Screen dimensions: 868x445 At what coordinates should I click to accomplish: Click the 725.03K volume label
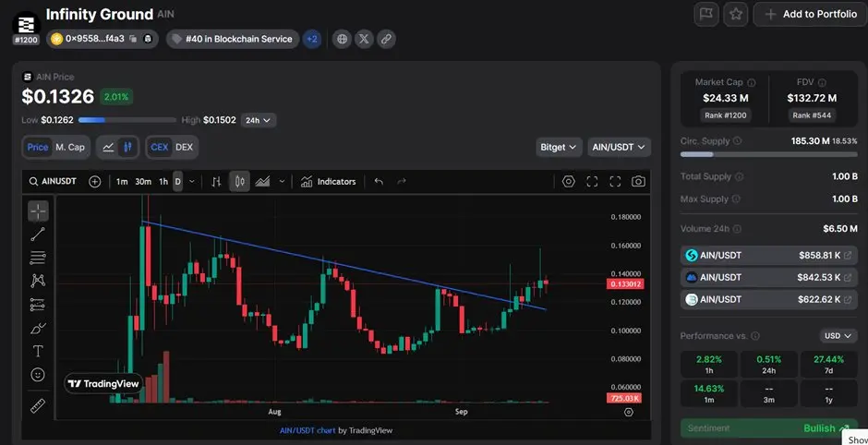coord(625,397)
